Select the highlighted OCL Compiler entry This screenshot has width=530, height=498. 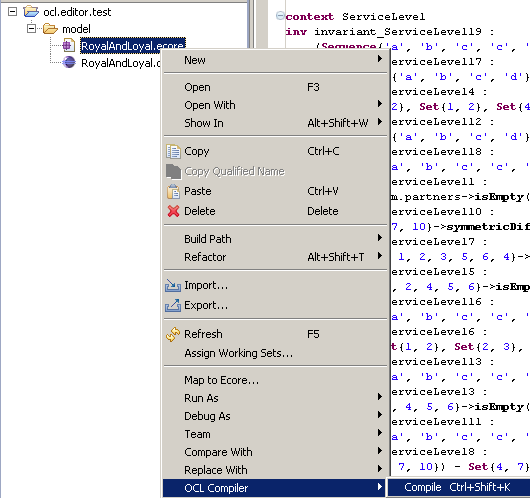pos(274,488)
